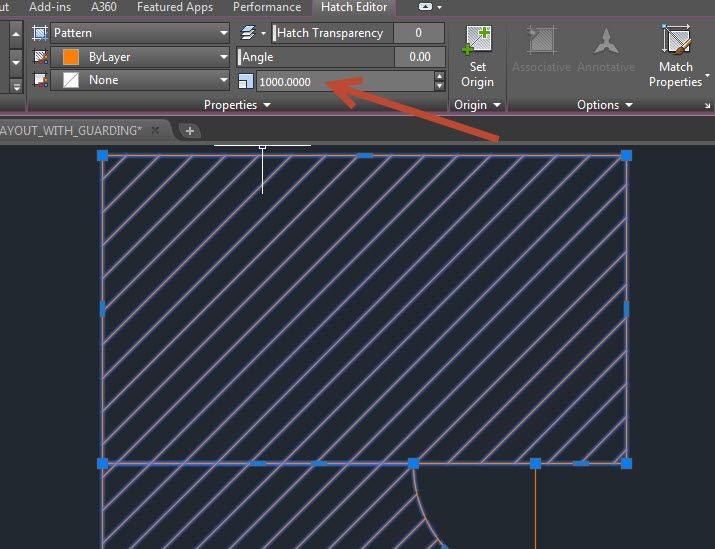Toggle the Annotative hatch option
The height and width of the screenshot is (549, 715).
tap(606, 49)
